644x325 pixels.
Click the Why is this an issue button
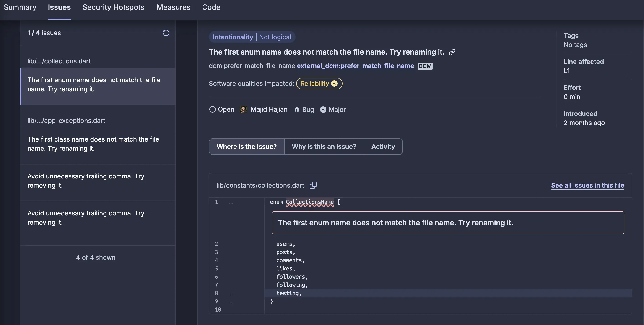(x=323, y=146)
